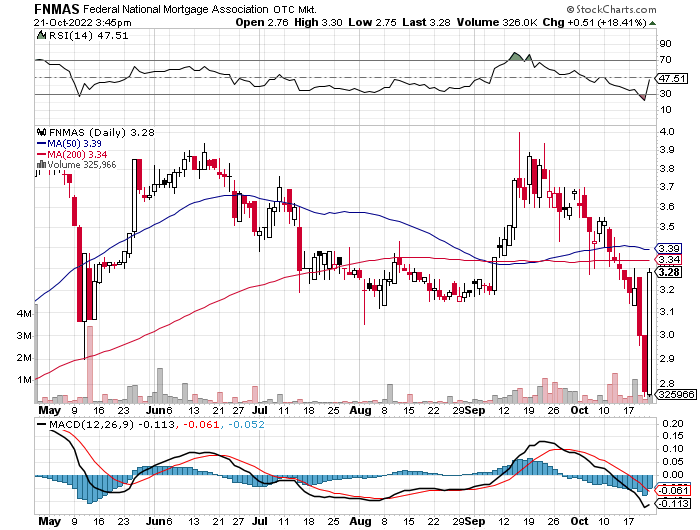Click the Jul label under the price chart

coord(260,410)
